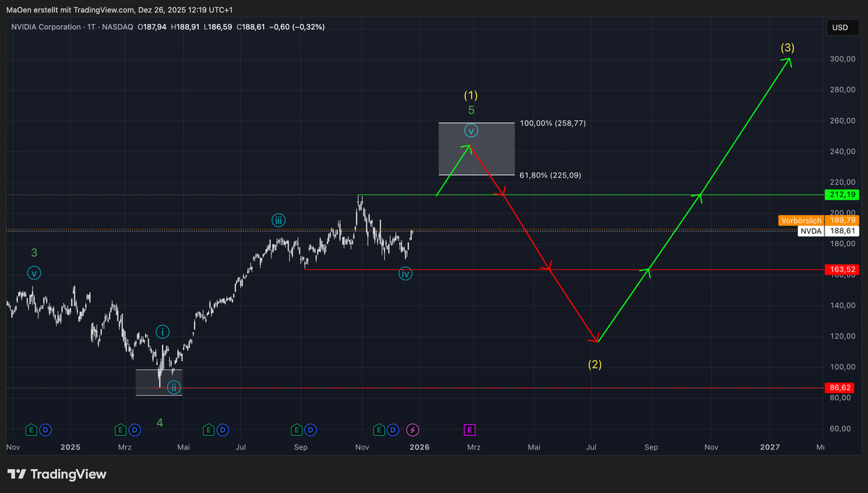
Task: Open the purple stock split lightning icon near 2026
Action: (411, 429)
